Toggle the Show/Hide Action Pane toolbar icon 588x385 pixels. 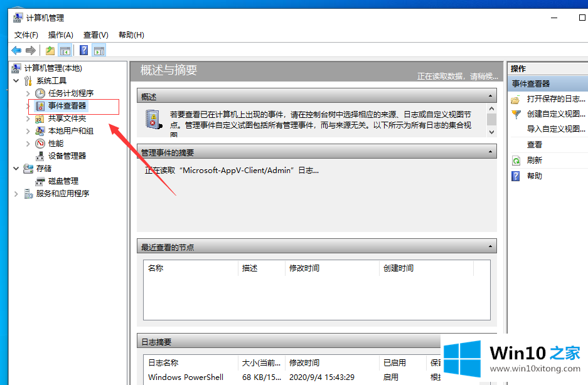[x=99, y=51]
